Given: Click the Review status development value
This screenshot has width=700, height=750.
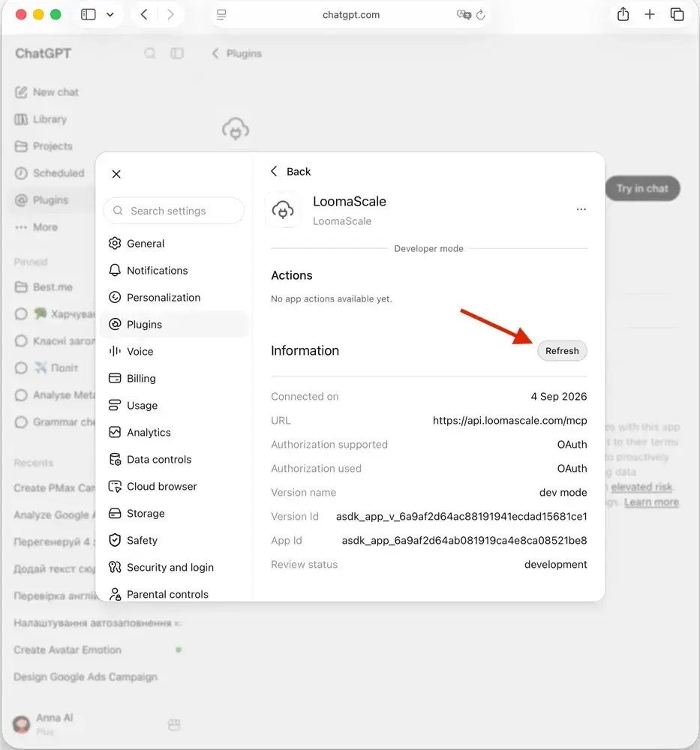Looking at the screenshot, I should click(555, 565).
